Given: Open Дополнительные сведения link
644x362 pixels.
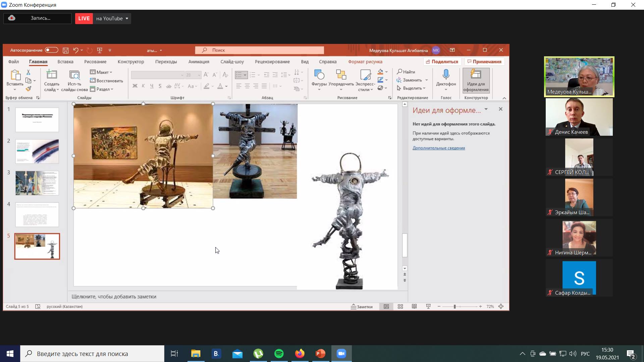Looking at the screenshot, I should point(439,148).
